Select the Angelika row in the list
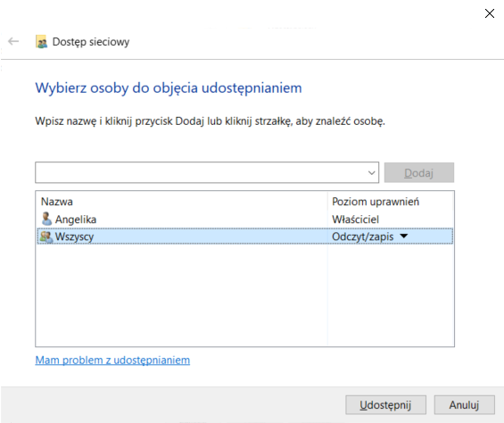Screen dimensions: 504x423 point(245,219)
